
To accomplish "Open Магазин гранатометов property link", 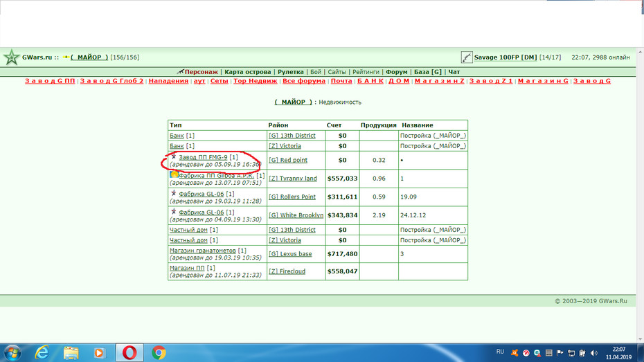I will click(x=203, y=251).
